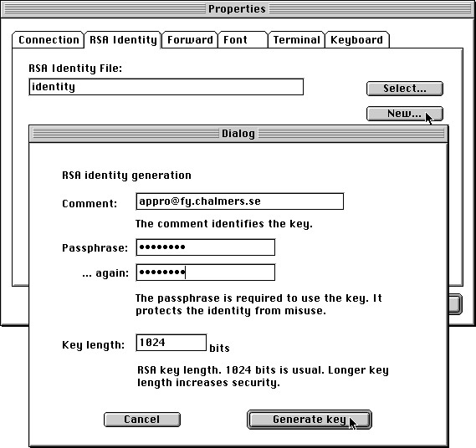
Task: Focus the RSA Identity File text field
Action: [x=166, y=87]
